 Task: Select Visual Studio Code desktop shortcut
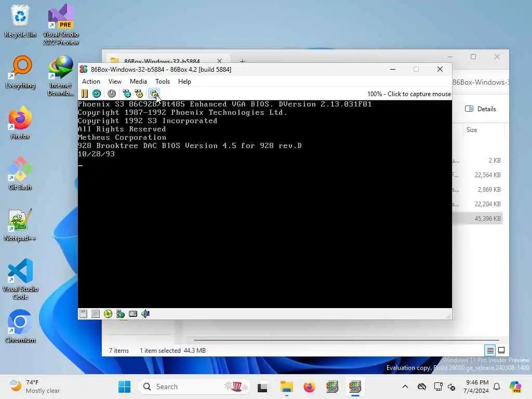[20, 279]
